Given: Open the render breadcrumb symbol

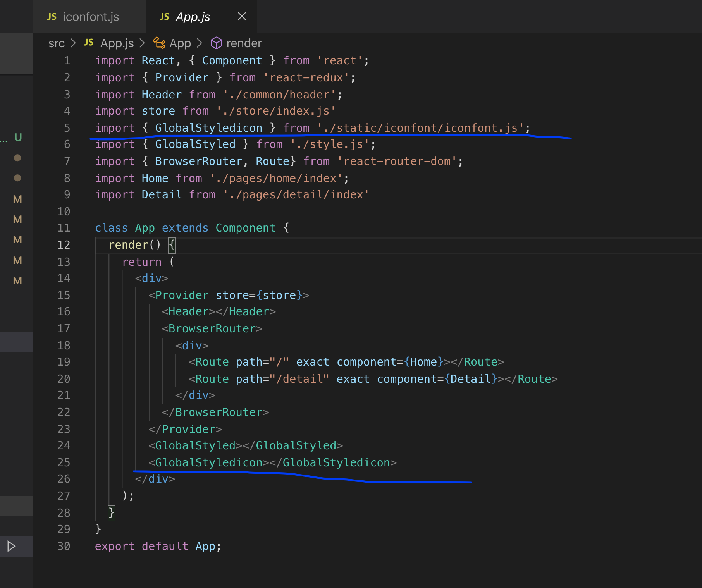Looking at the screenshot, I should point(244,43).
